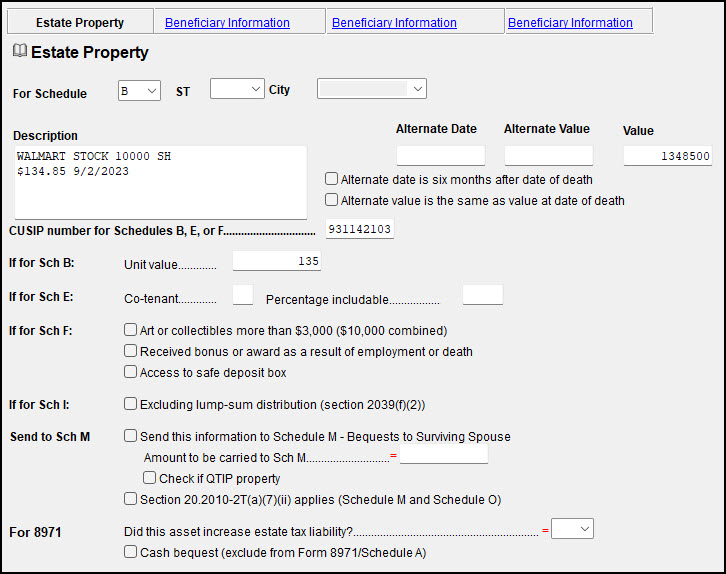Check Access to safe deposit box
Screen dimensions: 726x574
(131, 372)
